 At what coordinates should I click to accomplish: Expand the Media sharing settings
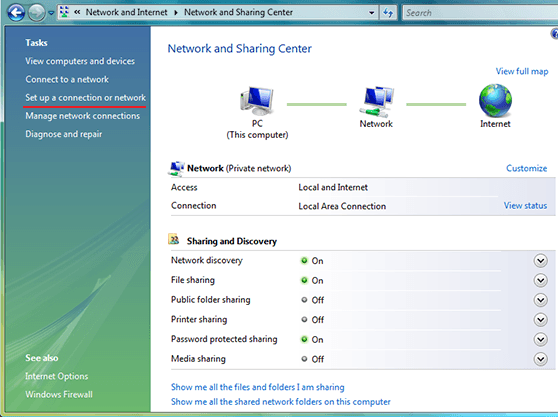[x=540, y=359]
